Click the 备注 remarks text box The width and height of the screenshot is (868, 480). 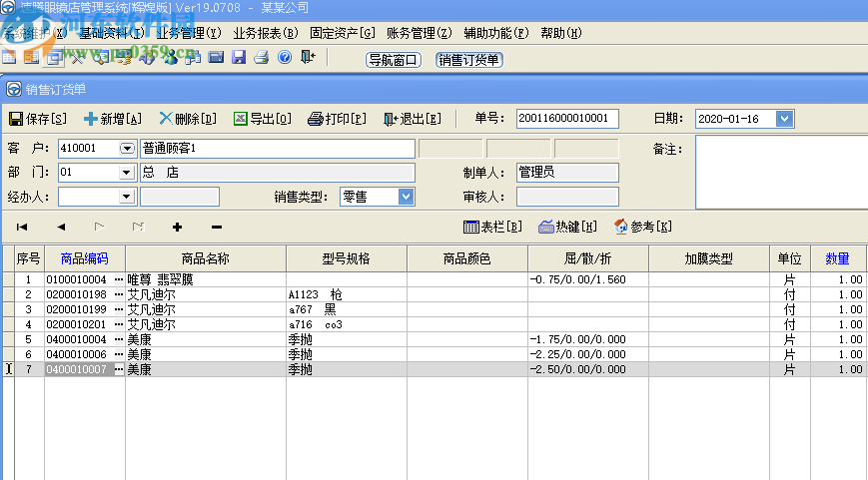[x=782, y=172]
